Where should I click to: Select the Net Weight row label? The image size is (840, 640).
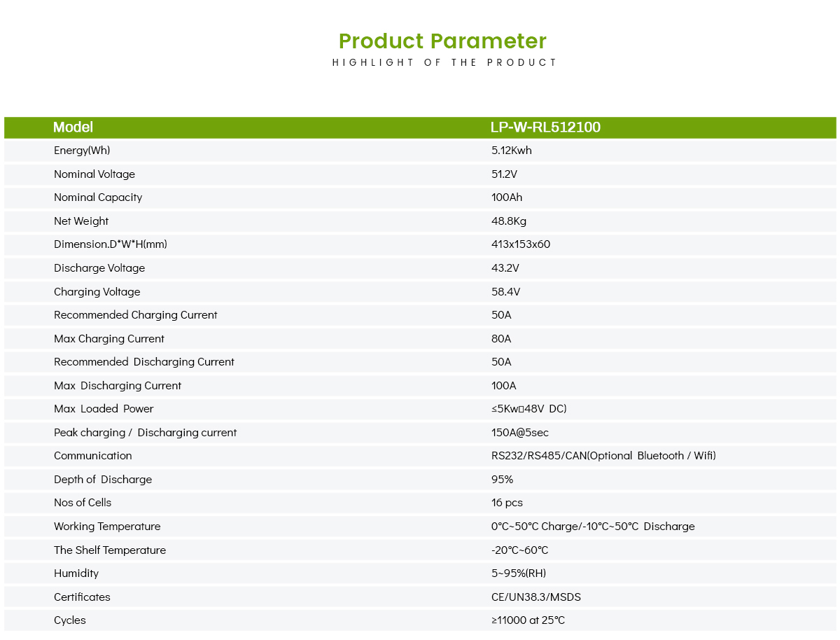(x=81, y=221)
